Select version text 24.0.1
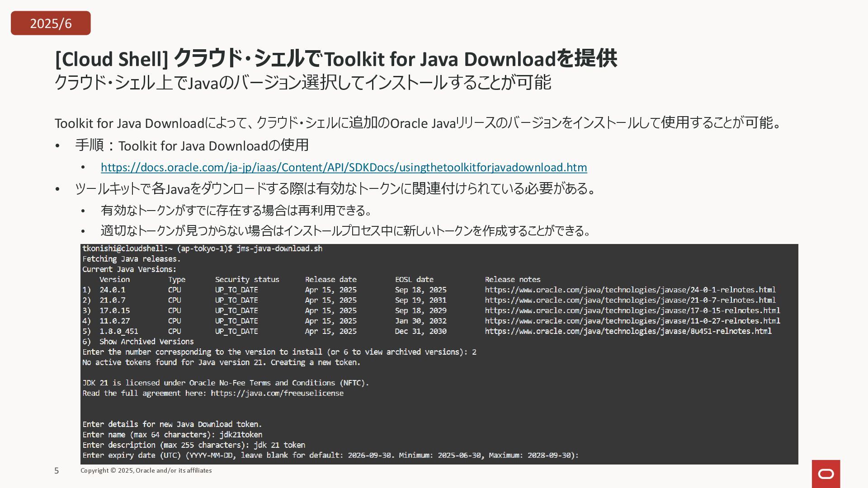Viewport: 868px width, 488px height. (113, 290)
